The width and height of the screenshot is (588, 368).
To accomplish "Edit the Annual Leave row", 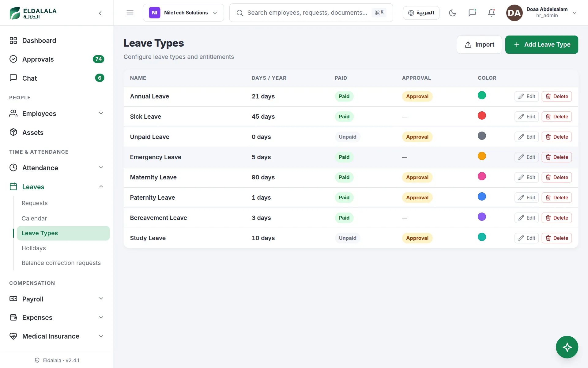I will [x=526, y=96].
